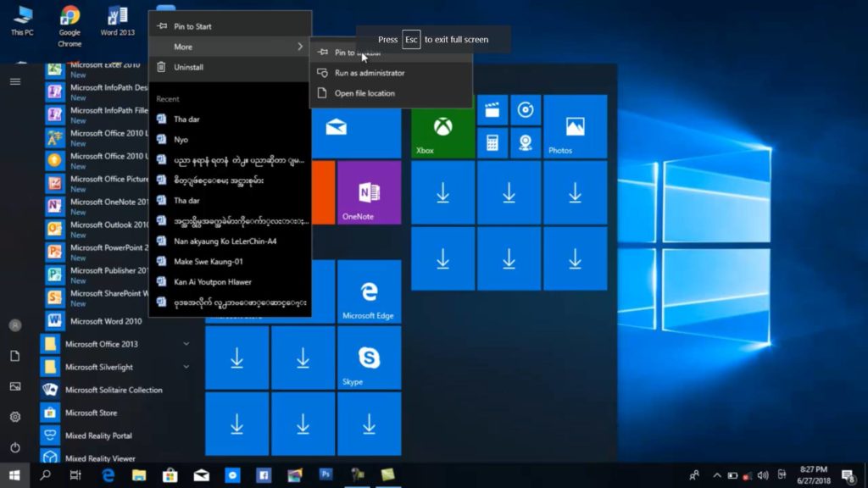Select Pin to taskbar option
Screen dimensions: 868x488
tap(391, 53)
